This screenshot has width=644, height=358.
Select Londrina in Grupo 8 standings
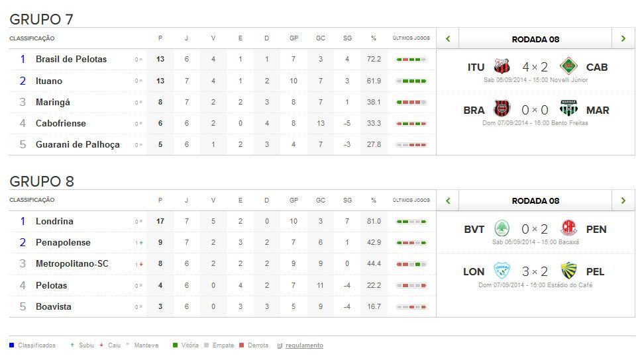click(54, 221)
